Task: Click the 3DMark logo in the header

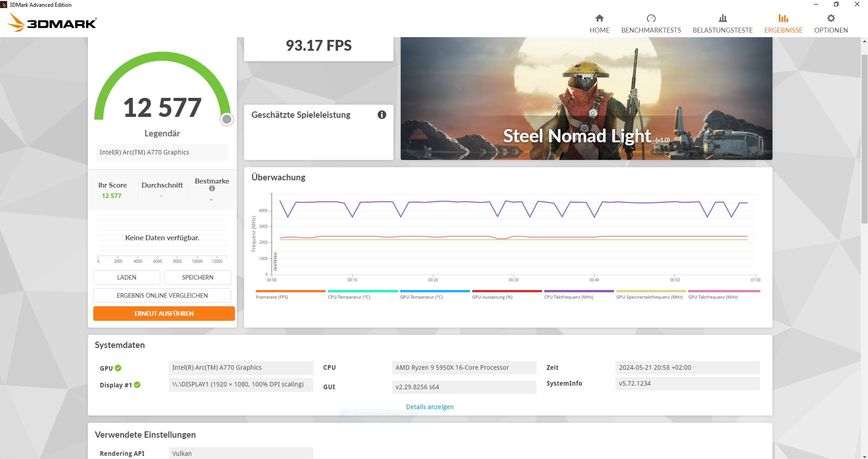Action: 53,23
